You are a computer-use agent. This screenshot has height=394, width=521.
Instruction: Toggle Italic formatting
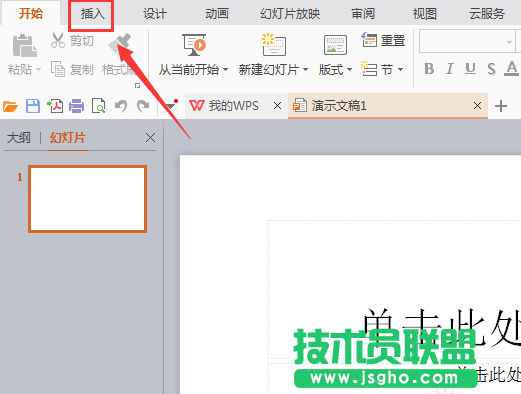click(x=450, y=69)
